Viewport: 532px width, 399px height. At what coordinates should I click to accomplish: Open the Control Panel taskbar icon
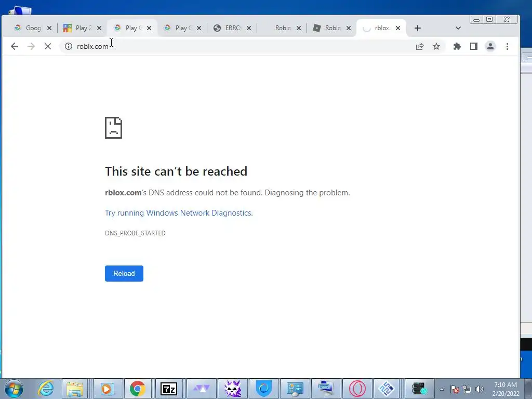pos(295,389)
